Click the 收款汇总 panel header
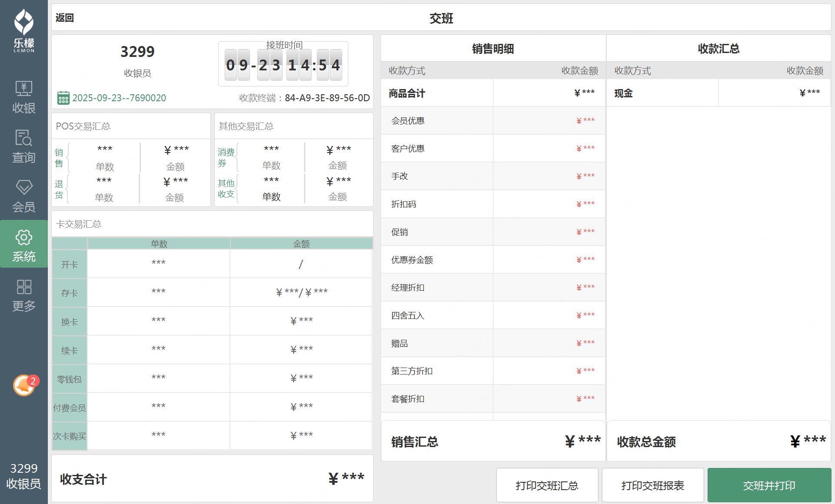The height and width of the screenshot is (504, 835). pyautogui.click(x=718, y=49)
